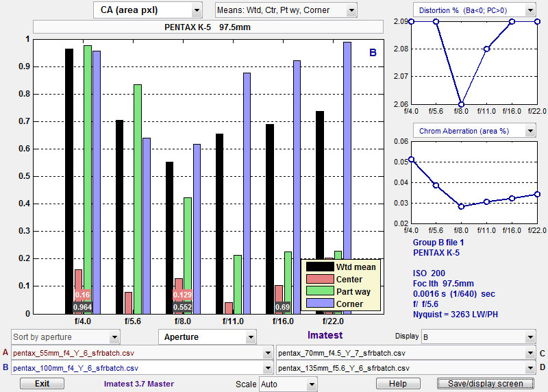Click the ISO 200 text
548x392 pixels.
coord(429,273)
